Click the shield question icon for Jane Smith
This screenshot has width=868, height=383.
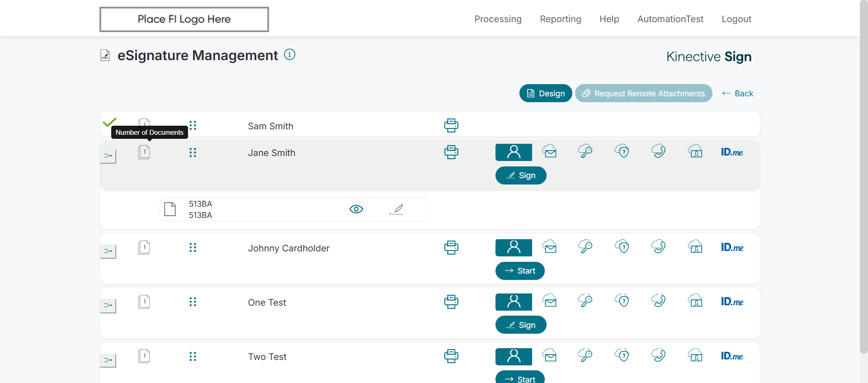coord(622,151)
